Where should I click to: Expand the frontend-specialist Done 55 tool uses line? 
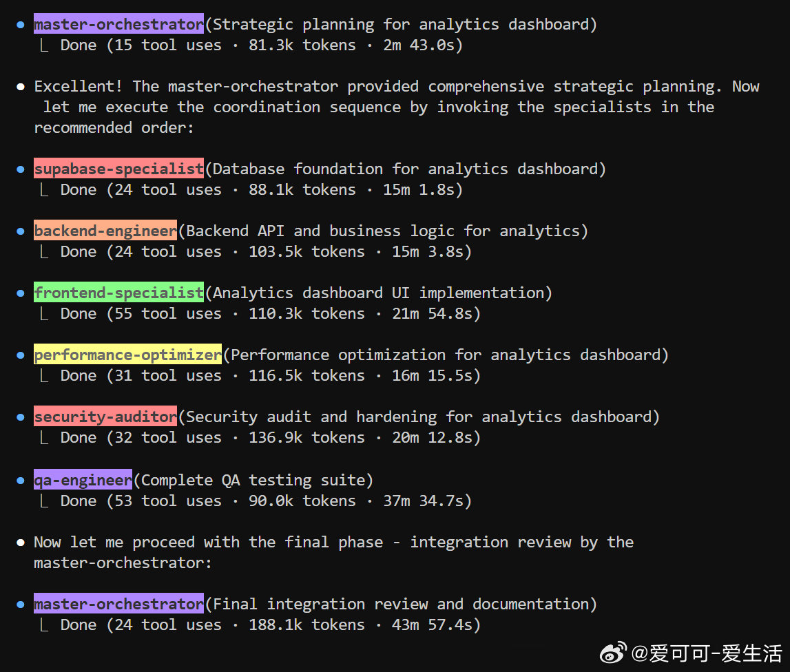pyautogui.click(x=270, y=314)
